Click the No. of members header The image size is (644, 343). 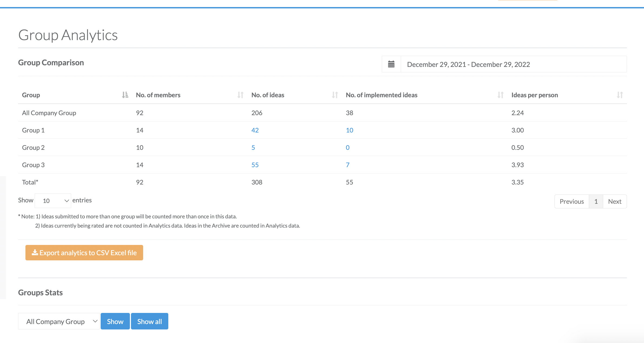pos(158,95)
